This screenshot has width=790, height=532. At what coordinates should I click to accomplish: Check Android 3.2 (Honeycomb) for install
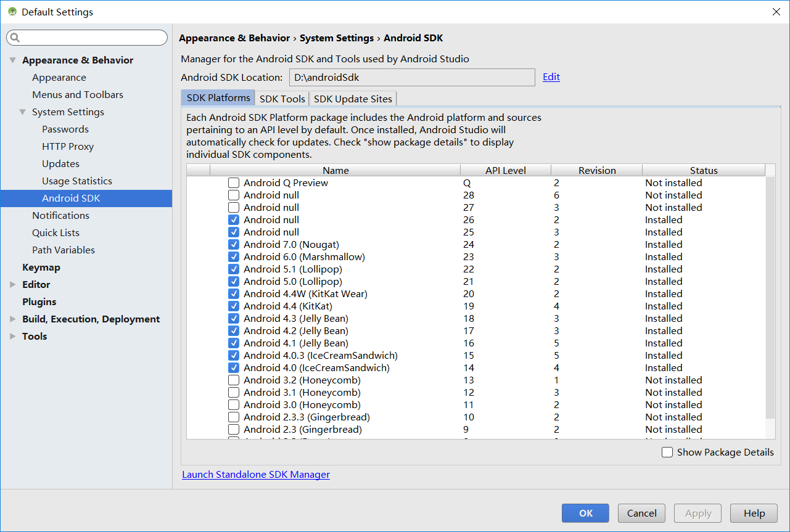pyautogui.click(x=234, y=380)
